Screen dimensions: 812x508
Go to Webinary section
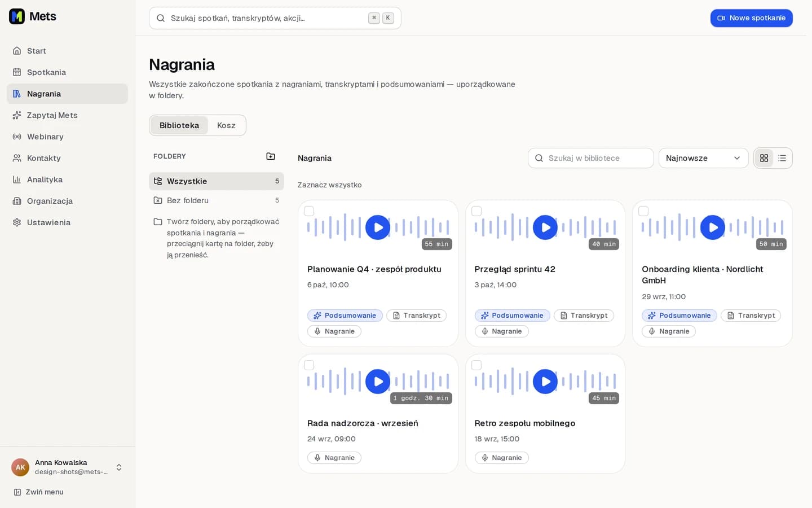67,137
